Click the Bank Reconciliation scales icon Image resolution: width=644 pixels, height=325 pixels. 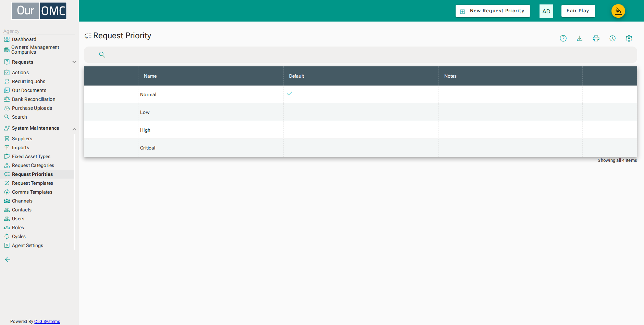pos(7,99)
